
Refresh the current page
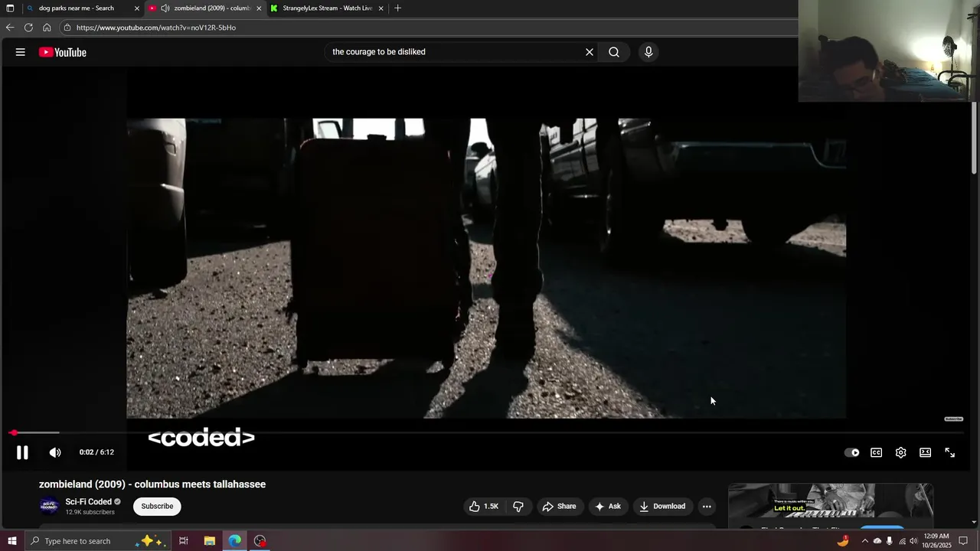(28, 28)
